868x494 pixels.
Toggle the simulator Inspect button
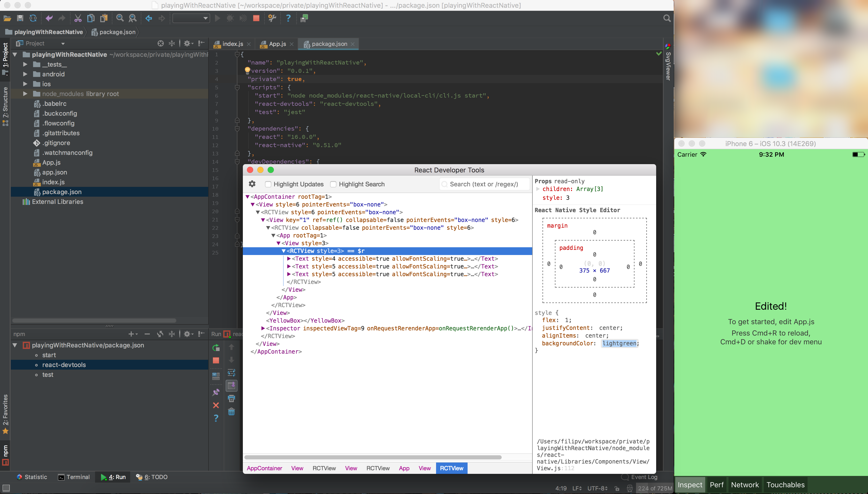690,484
